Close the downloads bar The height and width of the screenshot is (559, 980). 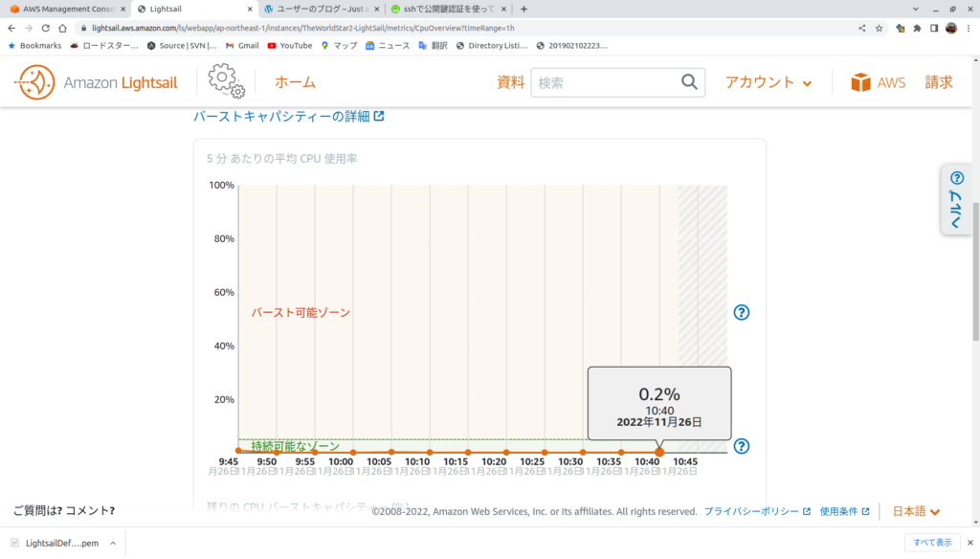coord(970,543)
